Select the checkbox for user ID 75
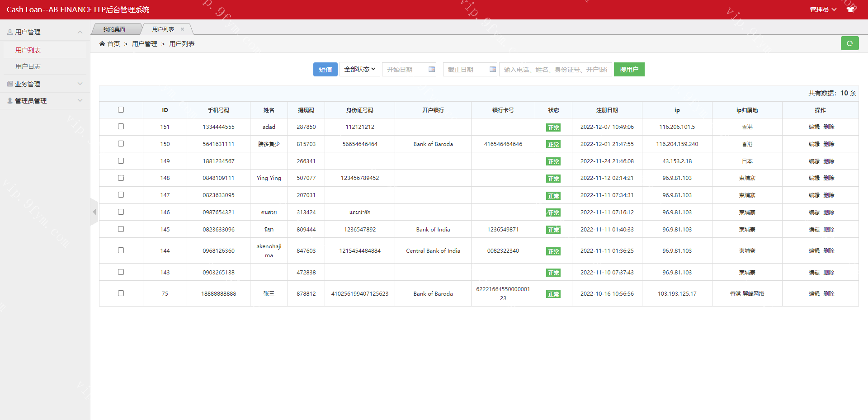Screen dimensions: 868x420 (121, 293)
